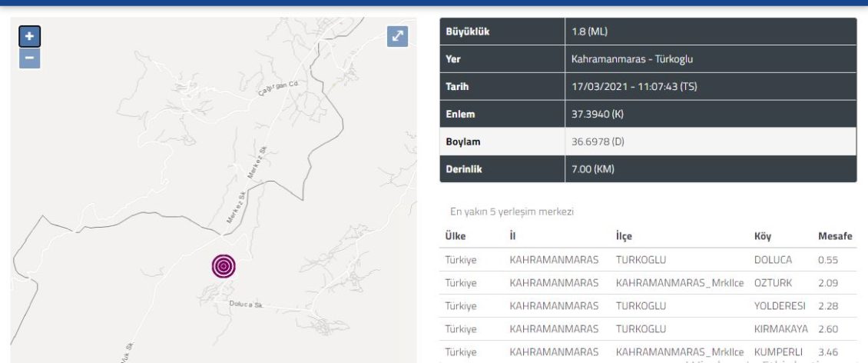Click the İlçe column header
Image resolution: width=868 pixels, height=363 pixels.
(624, 236)
